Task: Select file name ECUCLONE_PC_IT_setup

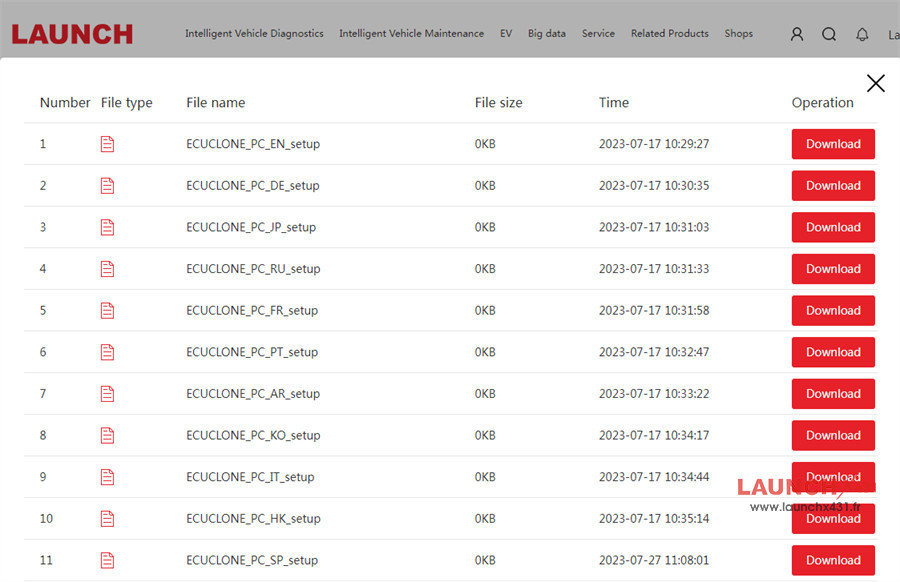Action: pyautogui.click(x=250, y=477)
